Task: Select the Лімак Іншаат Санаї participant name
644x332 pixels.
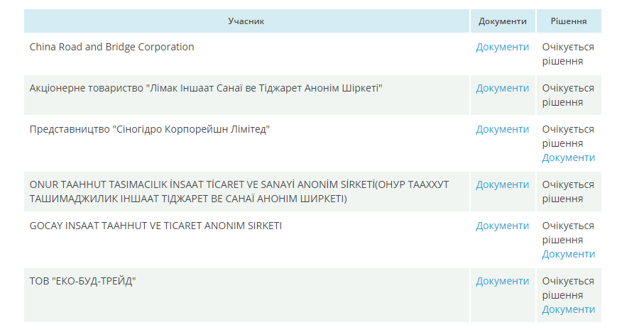Action: click(x=206, y=88)
